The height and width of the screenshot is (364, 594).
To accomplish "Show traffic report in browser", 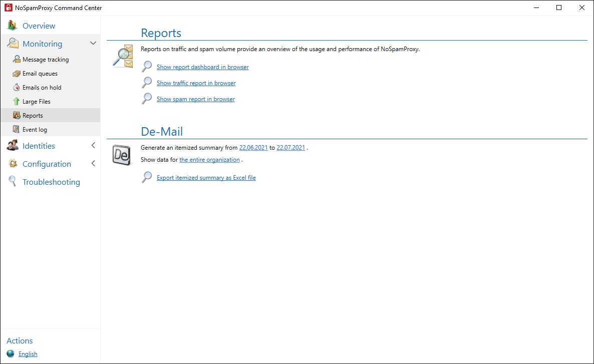I will tap(196, 83).
